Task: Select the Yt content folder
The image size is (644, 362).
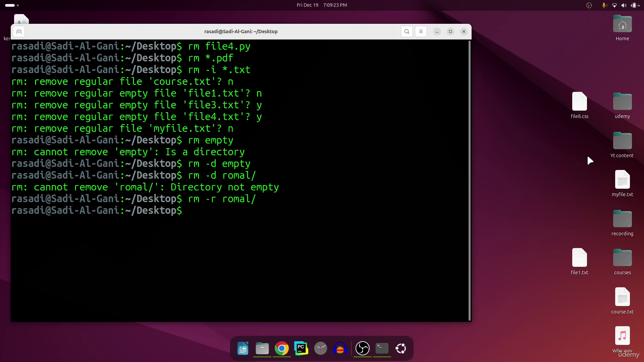Action: pyautogui.click(x=622, y=144)
